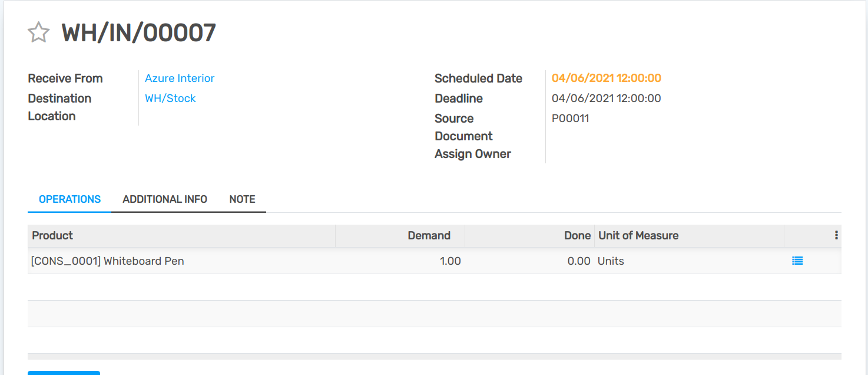Click the Deadline date value

[x=606, y=98]
